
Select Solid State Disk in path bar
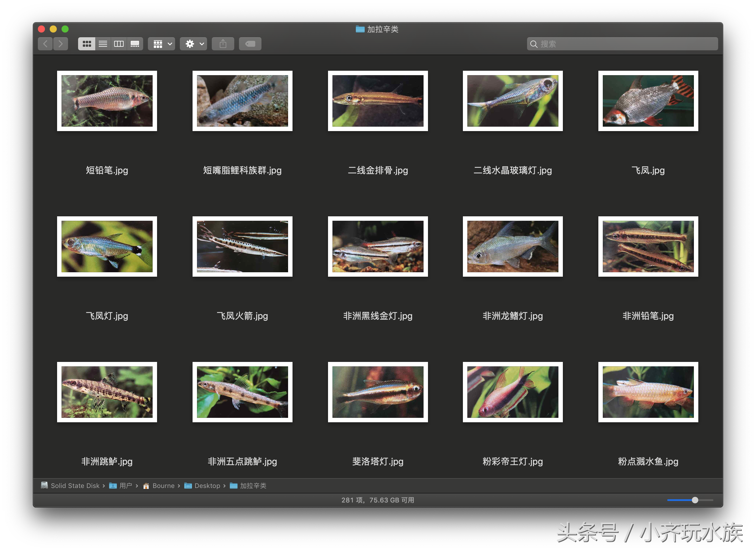pyautogui.click(x=70, y=486)
